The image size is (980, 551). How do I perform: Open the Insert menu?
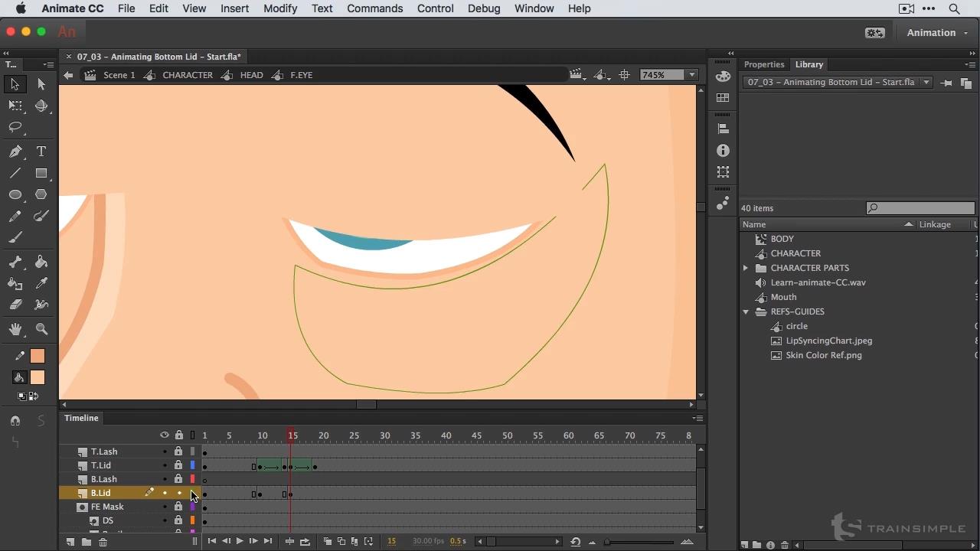pyautogui.click(x=234, y=8)
